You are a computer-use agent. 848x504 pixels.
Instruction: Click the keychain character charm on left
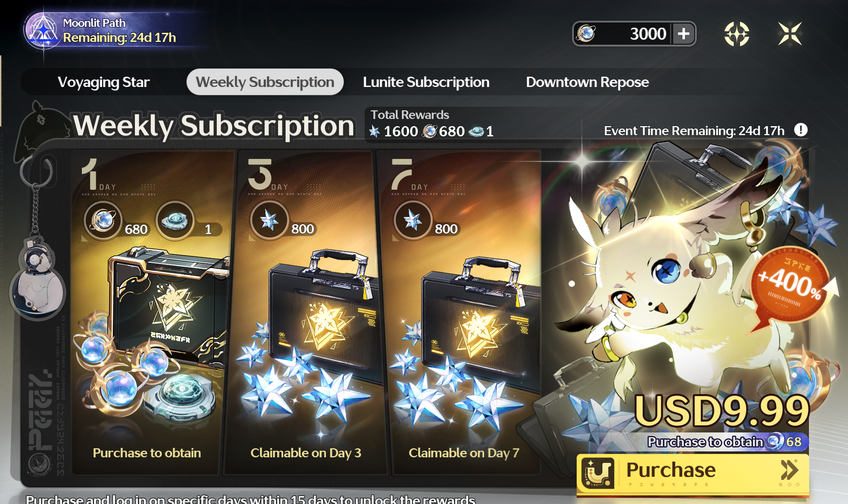[x=38, y=277]
